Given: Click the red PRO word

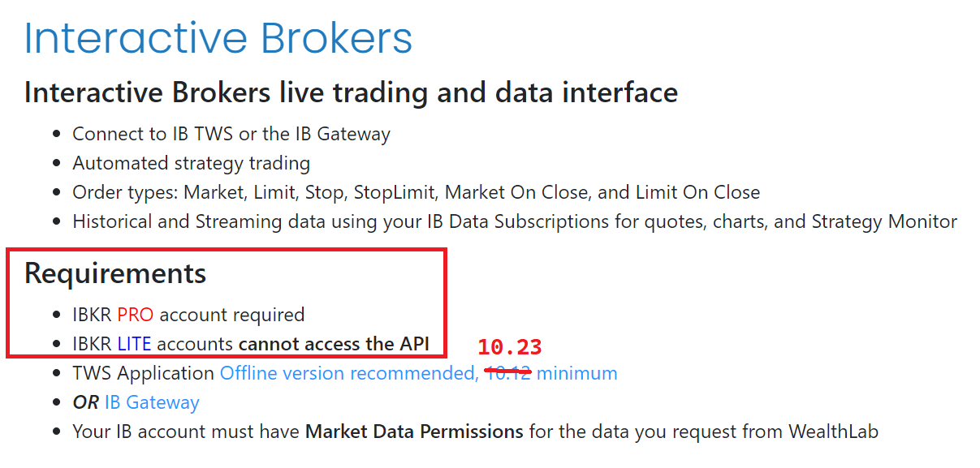Looking at the screenshot, I should click(135, 315).
